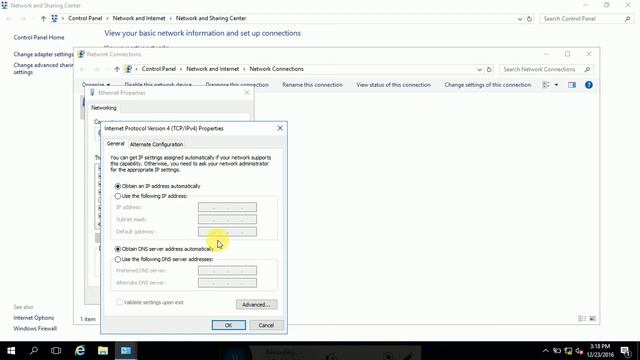The image size is (640, 360).
Task: Click the Search Control Panel magnifier icon
Action: click(x=627, y=19)
